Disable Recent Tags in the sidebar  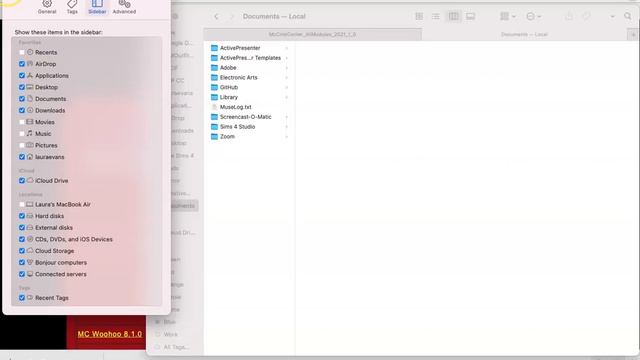22,298
